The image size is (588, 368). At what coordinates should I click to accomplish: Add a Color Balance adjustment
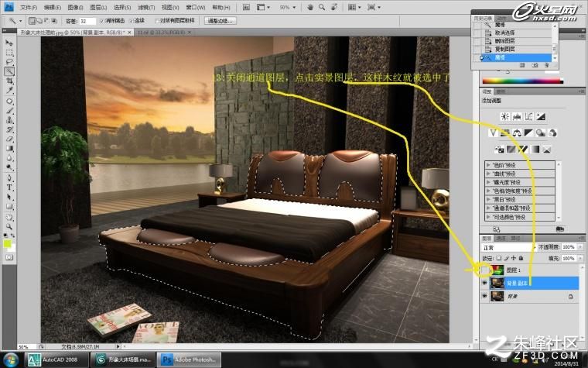click(x=517, y=132)
